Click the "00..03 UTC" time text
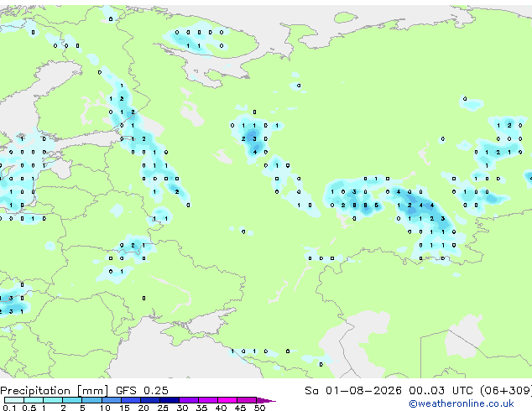This screenshot has height=411, width=532. [x=441, y=391]
